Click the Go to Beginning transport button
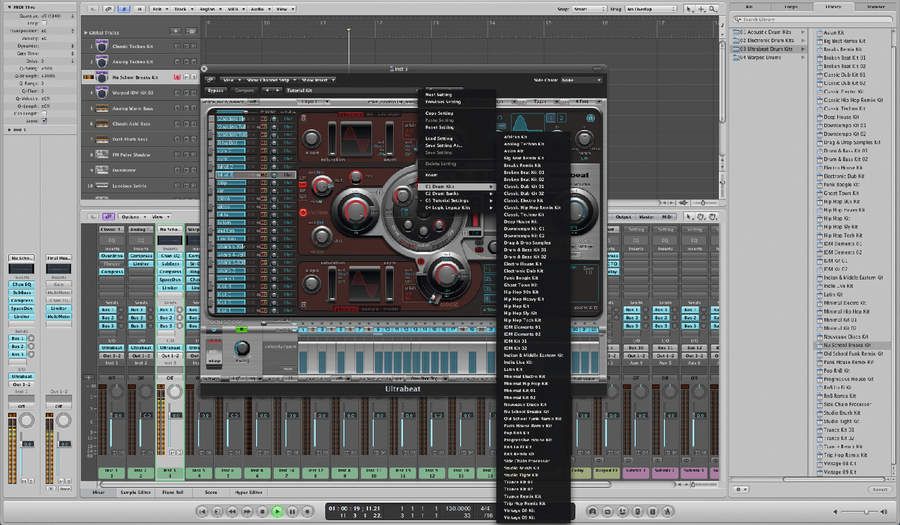This screenshot has width=900, height=525. tap(201, 511)
